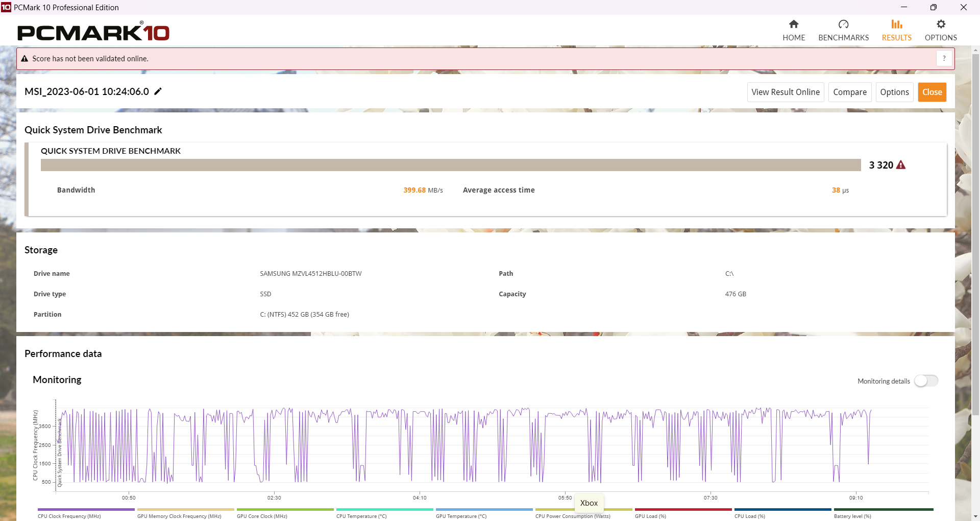The width and height of the screenshot is (980, 521).
Task: Go to the Home section
Action: [794, 31]
